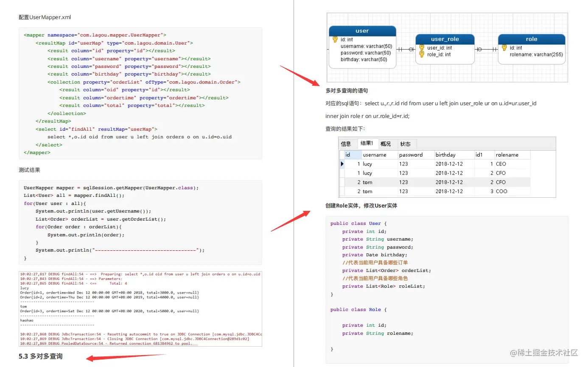Click the username: varchar(50) field
588x367 pixels.
pos(366,46)
